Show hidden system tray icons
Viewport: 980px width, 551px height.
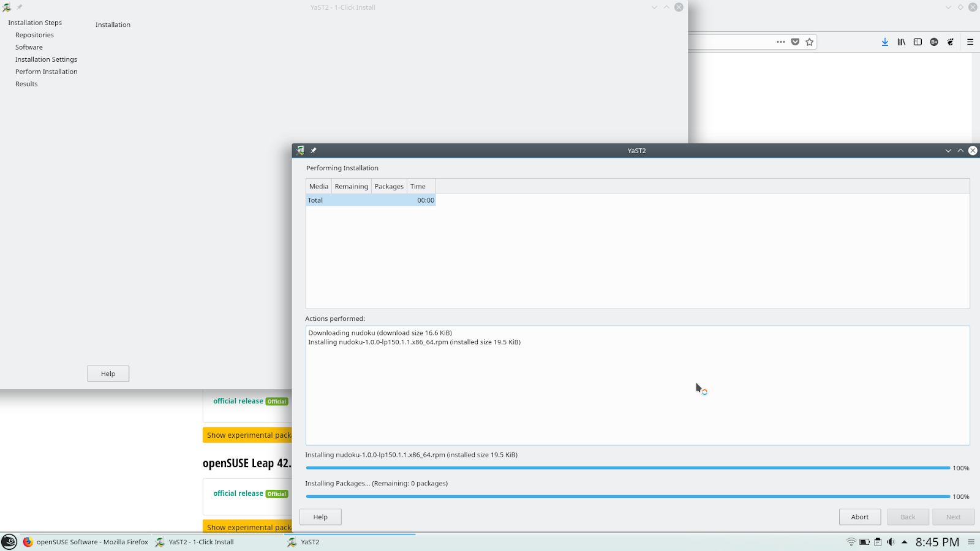click(x=904, y=542)
